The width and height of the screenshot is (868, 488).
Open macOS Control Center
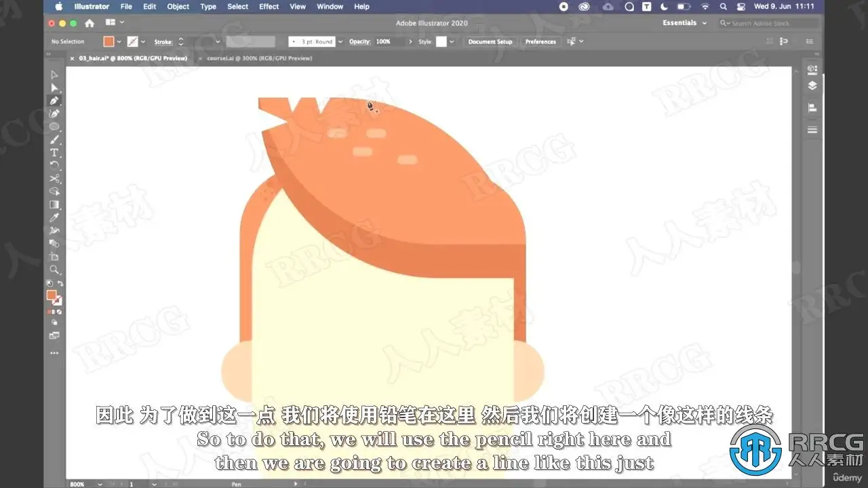coord(741,7)
